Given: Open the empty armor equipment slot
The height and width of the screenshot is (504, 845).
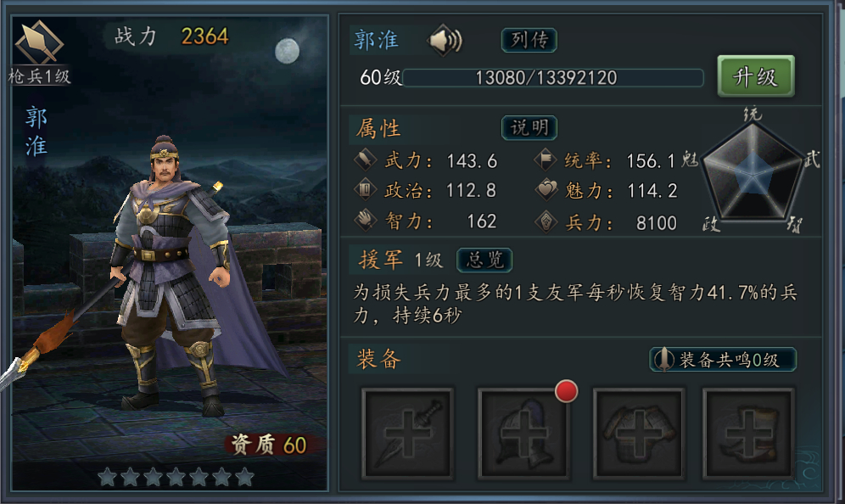Looking at the screenshot, I should click(639, 434).
